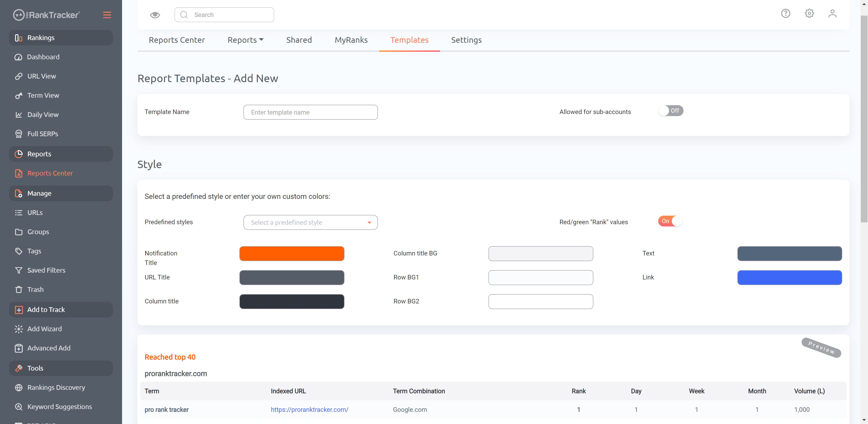The image size is (868, 424).
Task: Toggle the eye icon next to search
Action: point(155,14)
